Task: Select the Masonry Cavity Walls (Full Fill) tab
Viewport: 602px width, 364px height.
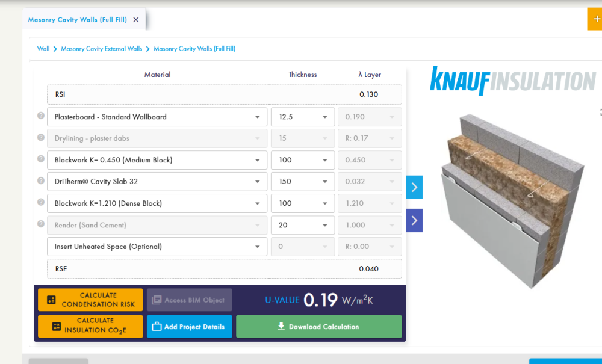Action: 77,20
